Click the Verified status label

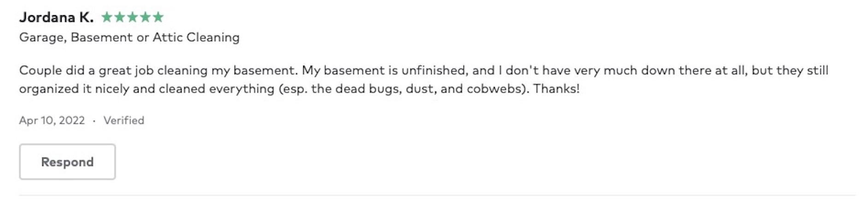click(x=123, y=121)
